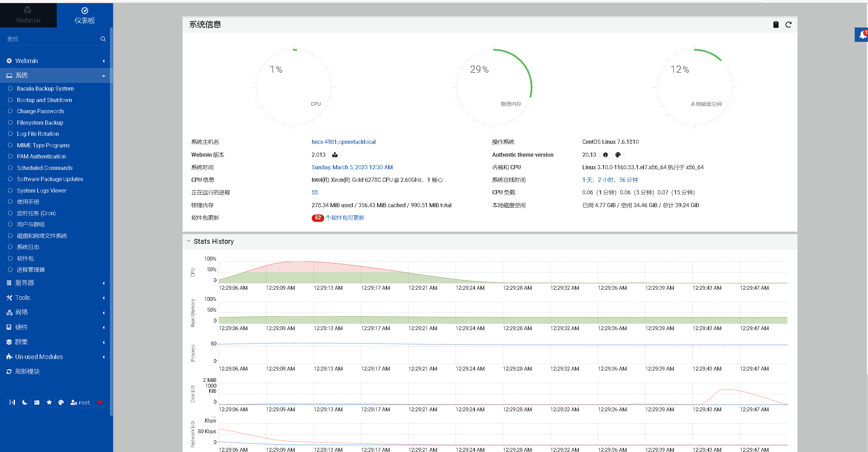Toggle sidebar collapse button in footer

pos(13,402)
